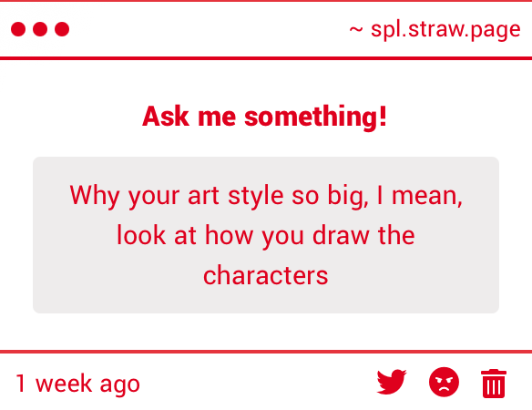Viewport: 532px width, 410px height.
Task: Click the word 'characters' in the question
Action: [x=266, y=275]
